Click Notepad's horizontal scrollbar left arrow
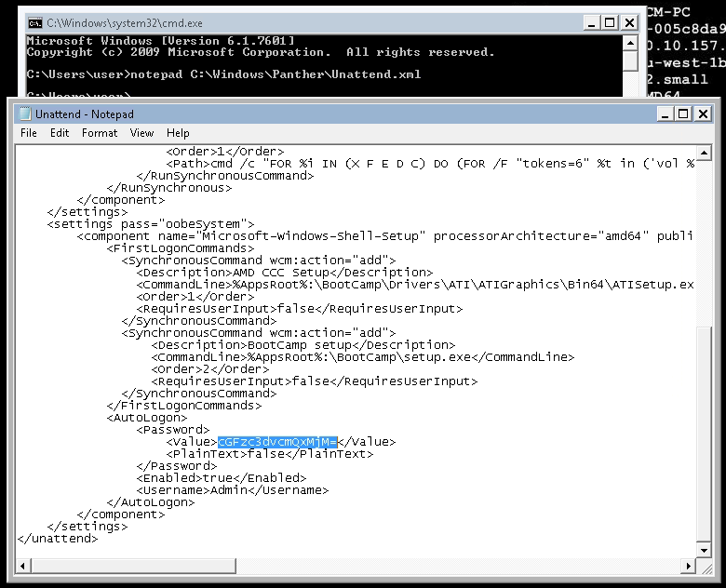The width and height of the screenshot is (726, 588). pos(24,564)
